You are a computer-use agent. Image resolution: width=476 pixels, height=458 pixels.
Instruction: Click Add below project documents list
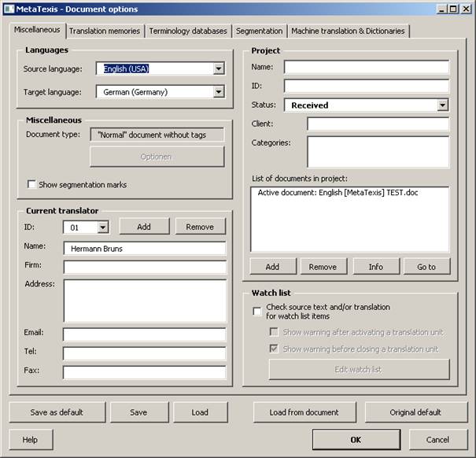pyautogui.click(x=273, y=266)
